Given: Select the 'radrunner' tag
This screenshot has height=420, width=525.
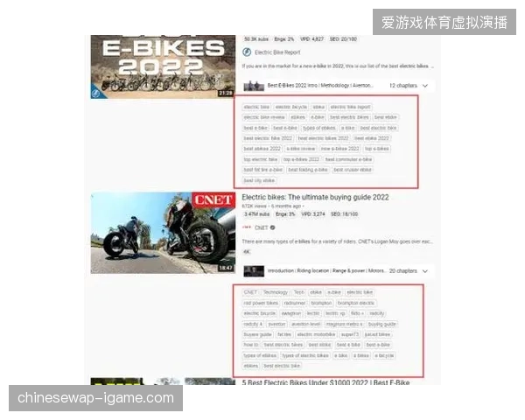Looking at the screenshot, I should (x=294, y=303).
